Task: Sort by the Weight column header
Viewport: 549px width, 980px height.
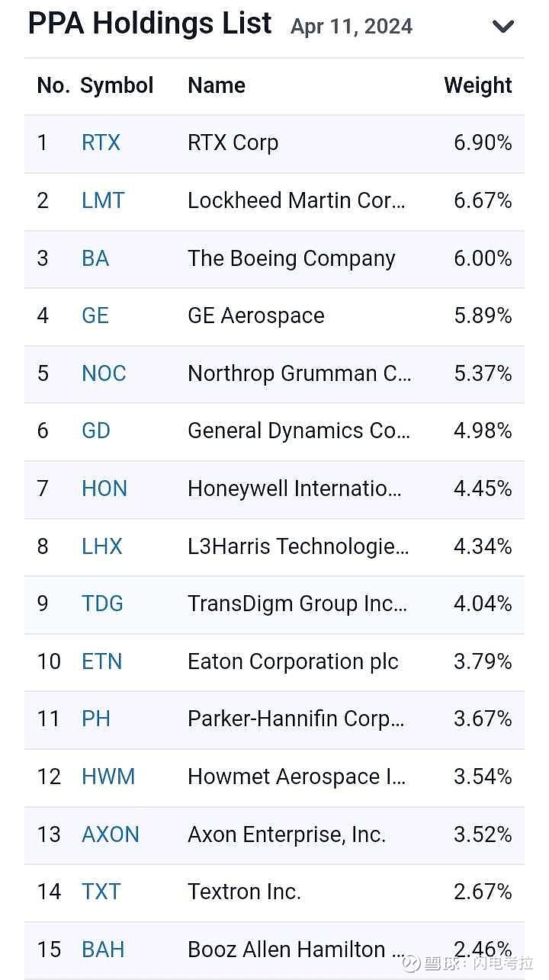Action: click(x=478, y=85)
